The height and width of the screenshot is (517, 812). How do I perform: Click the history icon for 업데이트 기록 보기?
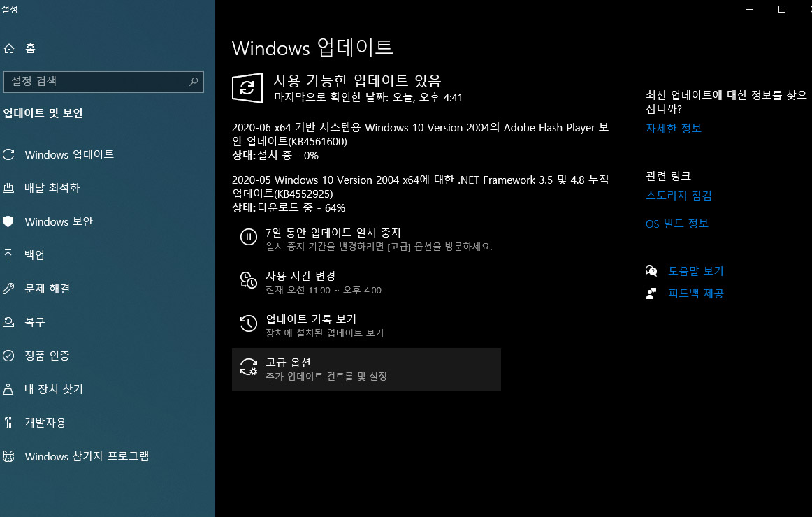[249, 323]
